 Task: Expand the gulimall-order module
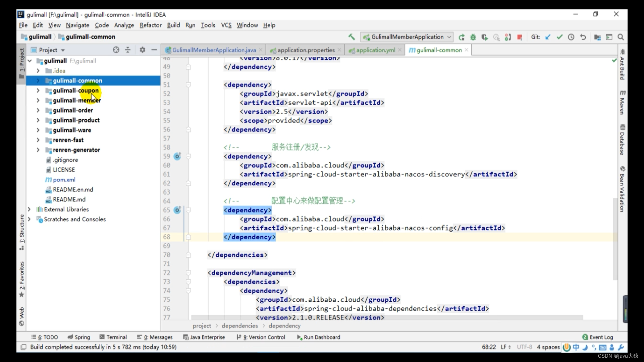click(x=38, y=110)
